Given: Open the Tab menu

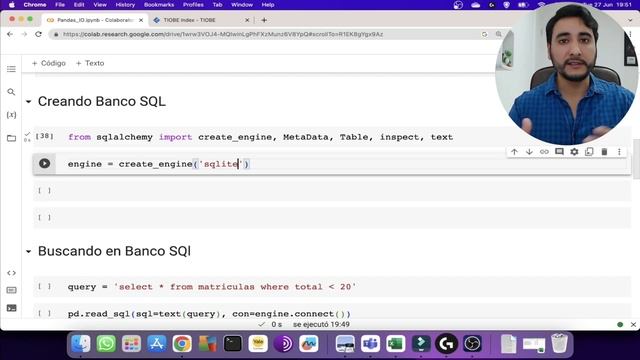Looking at the screenshot, I should point(217,5).
